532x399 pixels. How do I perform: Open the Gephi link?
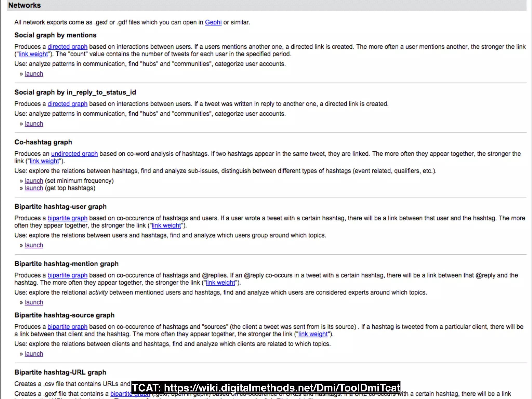(213, 22)
